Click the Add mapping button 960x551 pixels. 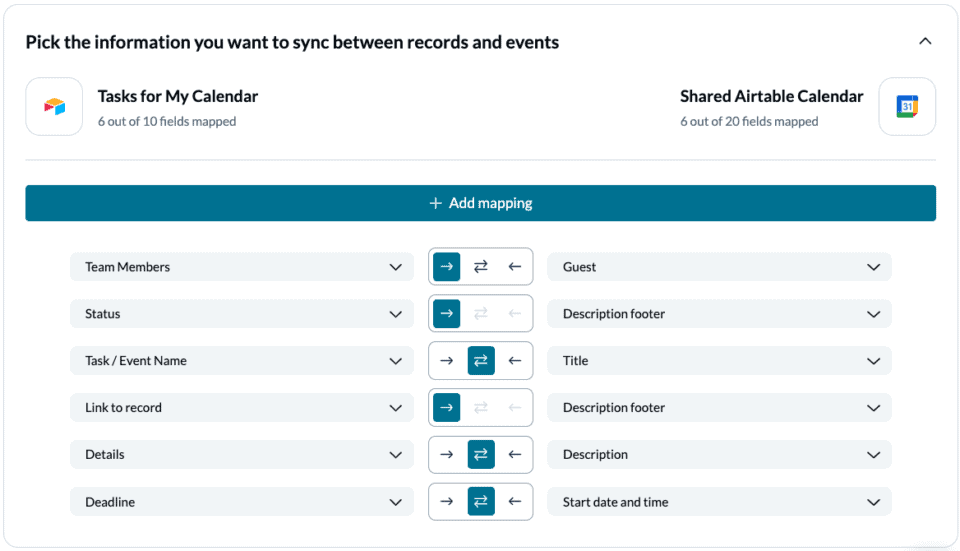point(481,203)
